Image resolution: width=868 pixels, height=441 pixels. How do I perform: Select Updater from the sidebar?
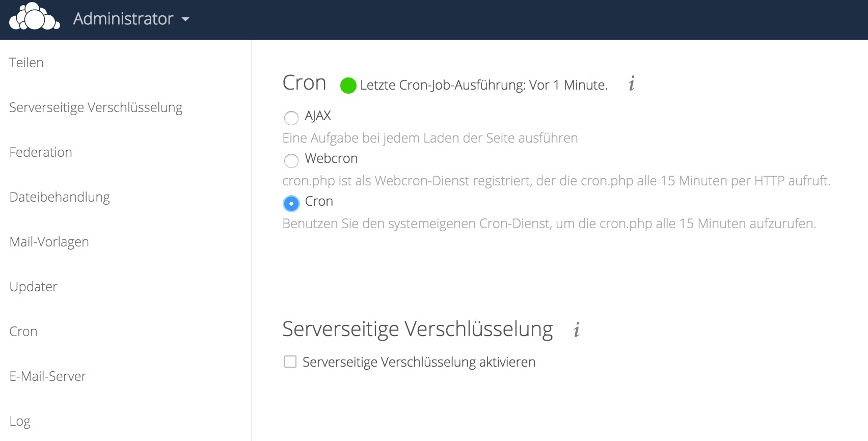(x=34, y=287)
